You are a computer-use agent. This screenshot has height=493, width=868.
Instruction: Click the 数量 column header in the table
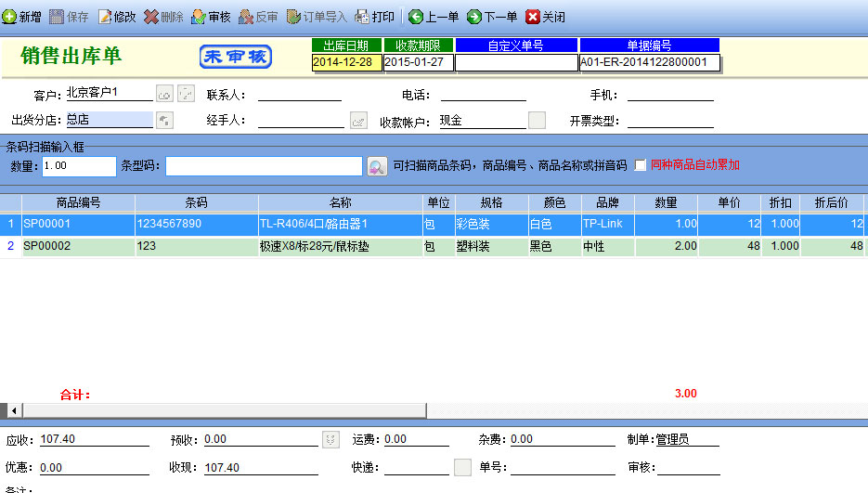665,202
